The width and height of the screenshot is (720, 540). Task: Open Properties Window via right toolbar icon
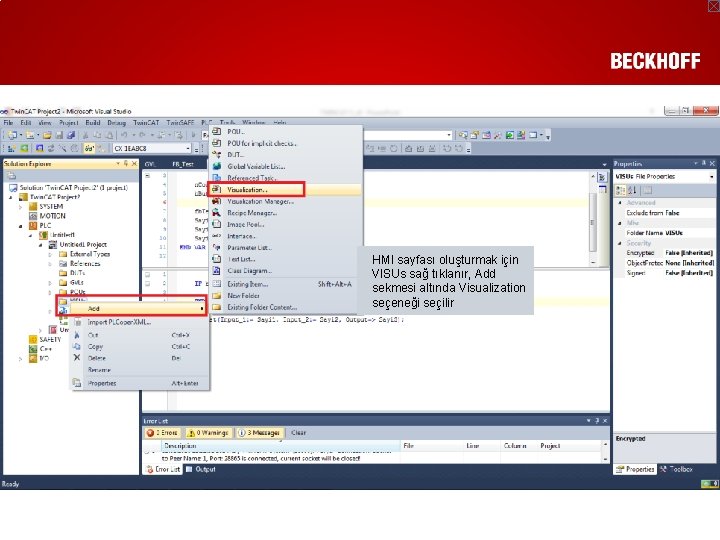(x=474, y=135)
